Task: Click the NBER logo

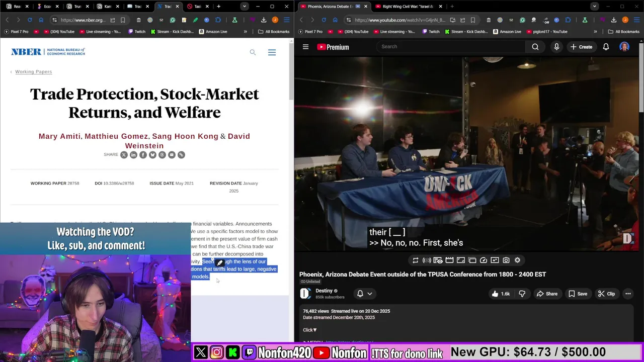Action: 48,52
